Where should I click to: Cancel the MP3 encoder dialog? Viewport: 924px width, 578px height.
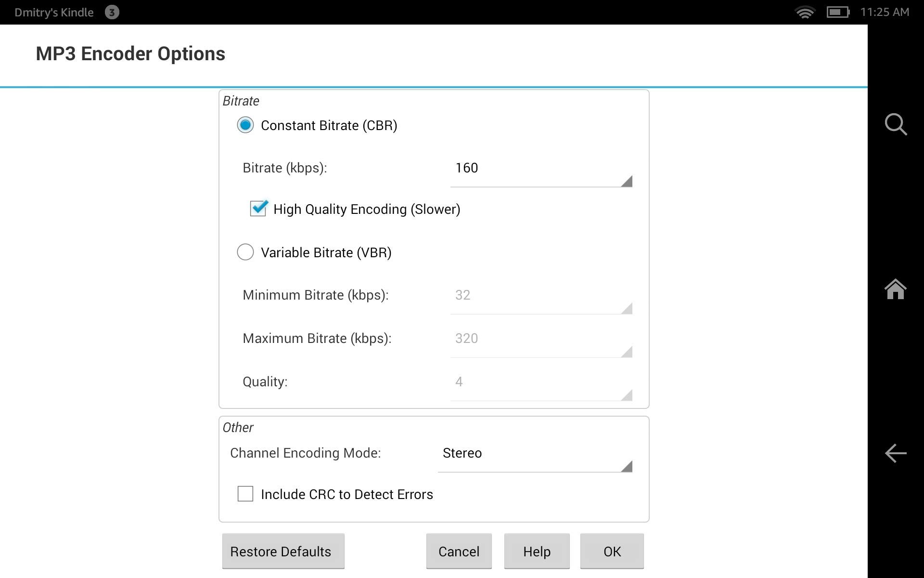(458, 551)
